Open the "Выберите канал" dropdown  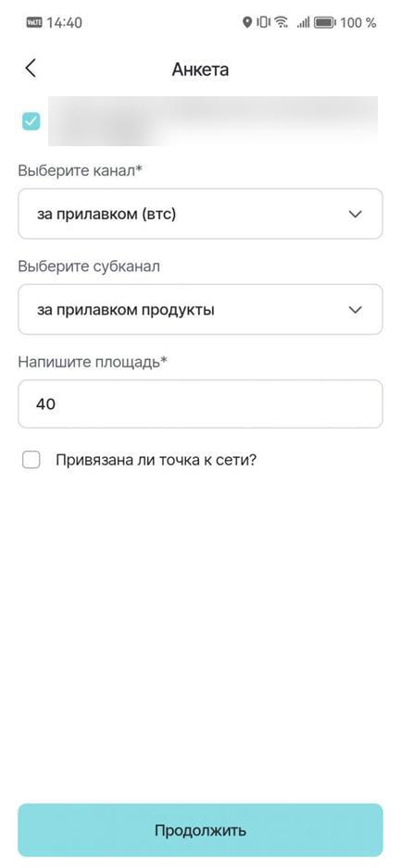[200, 214]
